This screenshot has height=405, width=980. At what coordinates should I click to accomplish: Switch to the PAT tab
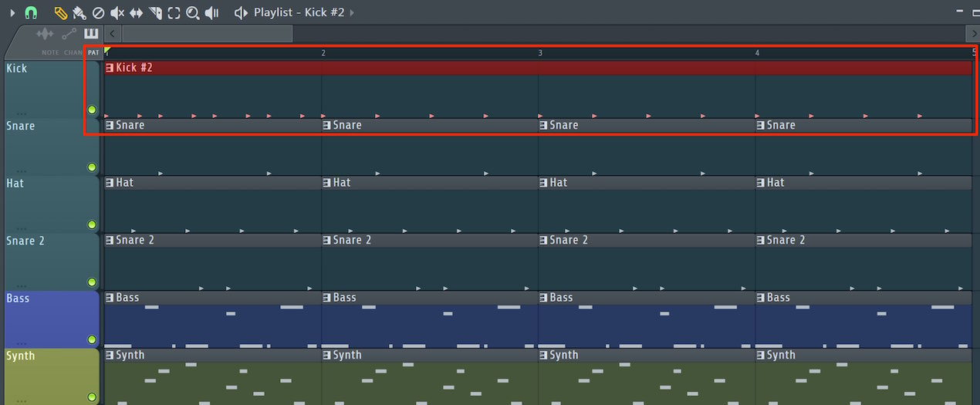click(93, 52)
